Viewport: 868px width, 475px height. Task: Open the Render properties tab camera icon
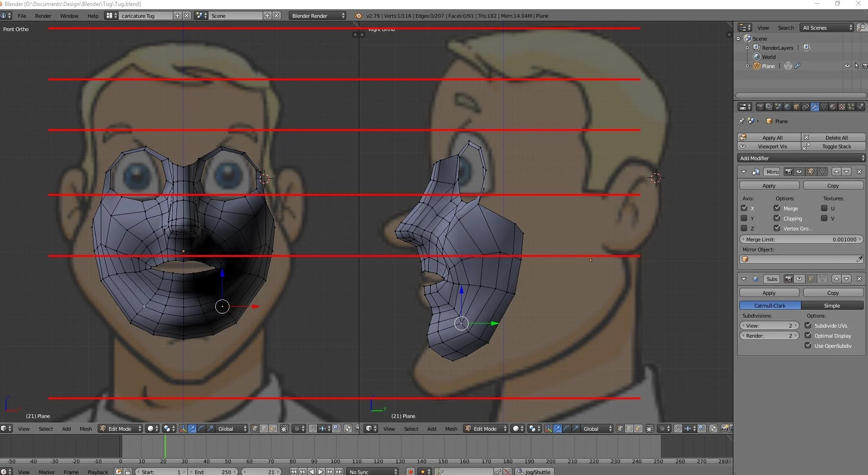[760, 107]
